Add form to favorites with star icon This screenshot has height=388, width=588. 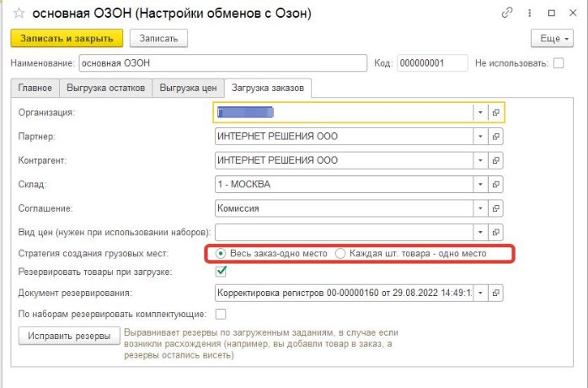click(17, 13)
